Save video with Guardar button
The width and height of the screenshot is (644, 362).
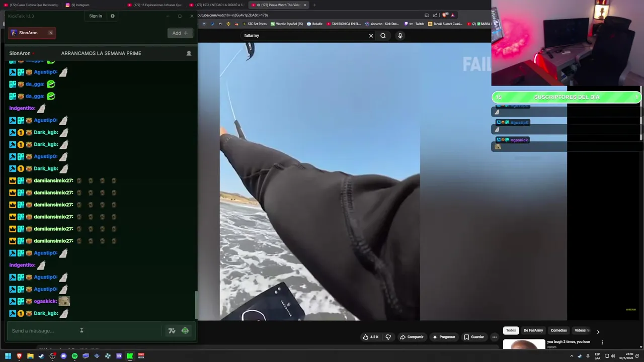(x=474, y=337)
